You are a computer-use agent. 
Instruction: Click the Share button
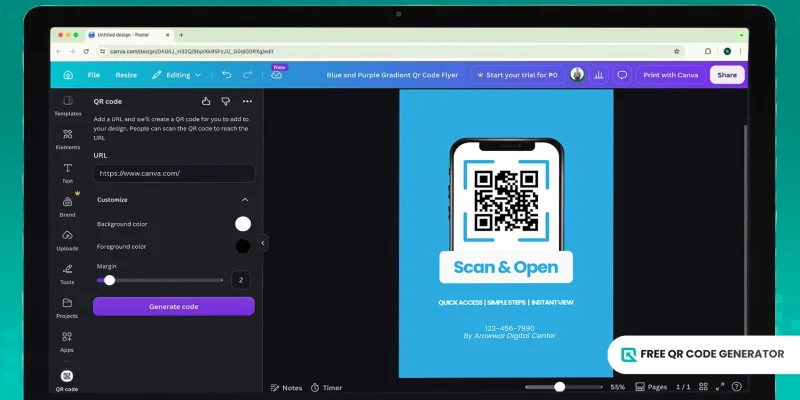tap(727, 75)
